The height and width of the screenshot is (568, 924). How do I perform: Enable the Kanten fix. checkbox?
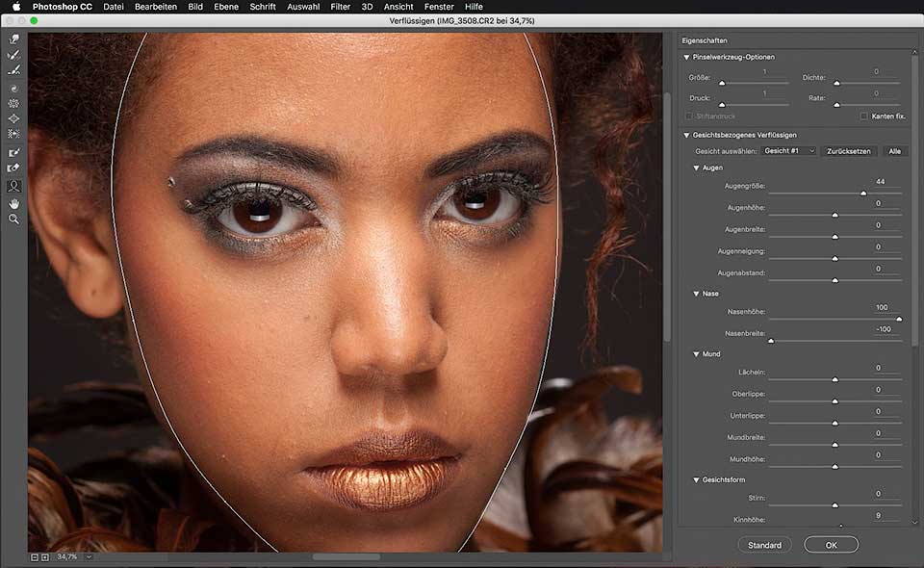coord(863,116)
